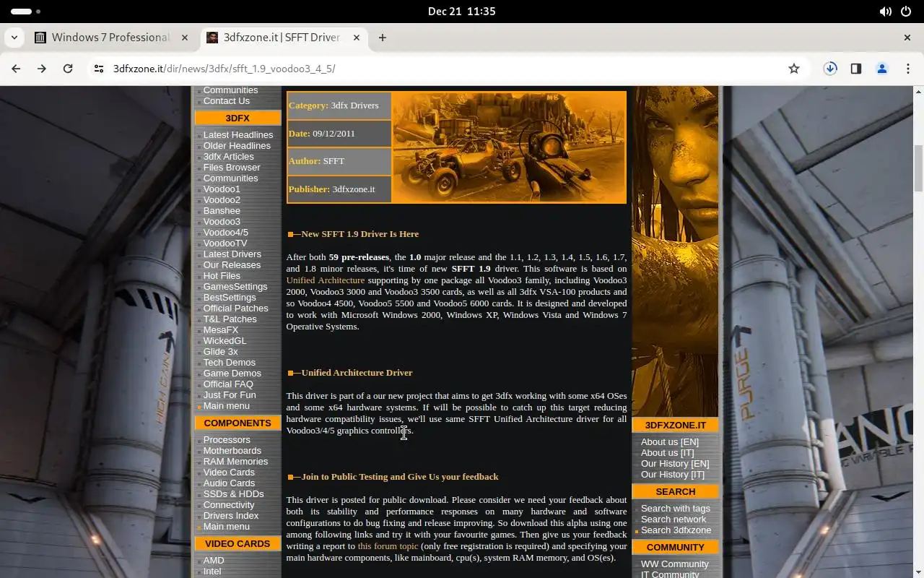
Task: Click the SEARCH section header
Action: 676,492
